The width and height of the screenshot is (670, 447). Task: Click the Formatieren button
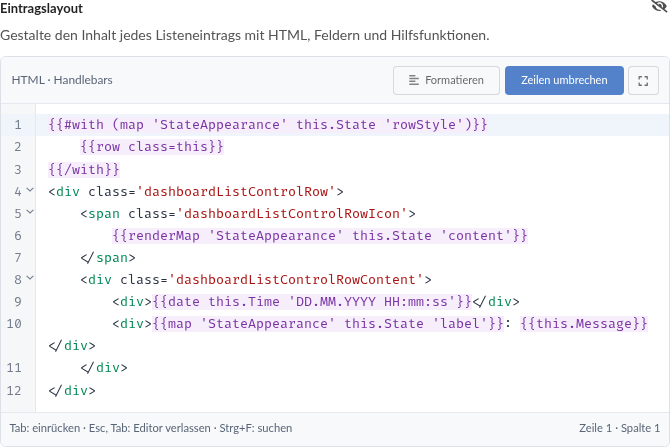tap(446, 80)
